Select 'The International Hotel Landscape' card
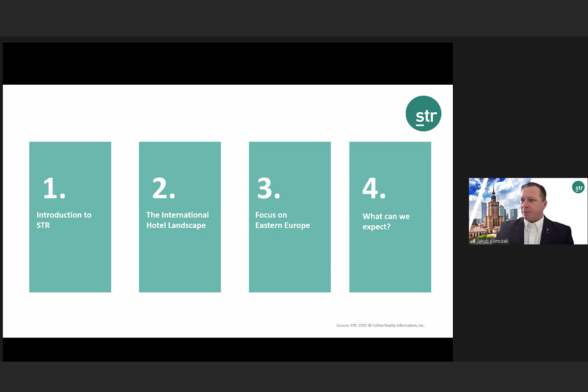 [180, 217]
